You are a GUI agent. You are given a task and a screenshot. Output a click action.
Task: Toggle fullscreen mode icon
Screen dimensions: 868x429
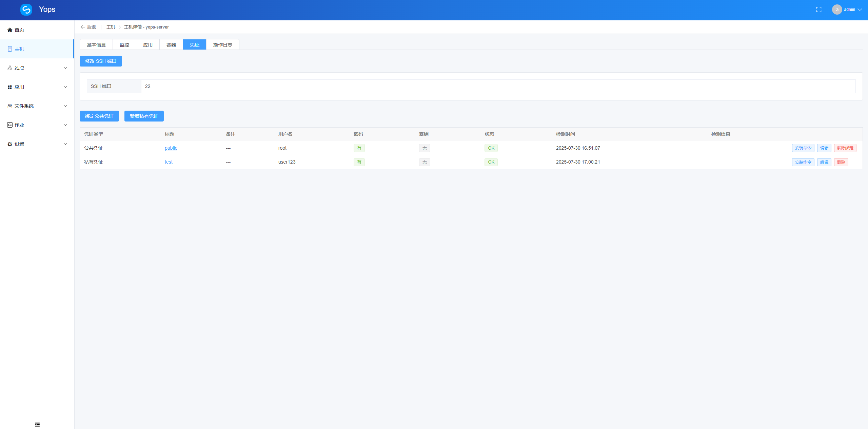tap(818, 10)
